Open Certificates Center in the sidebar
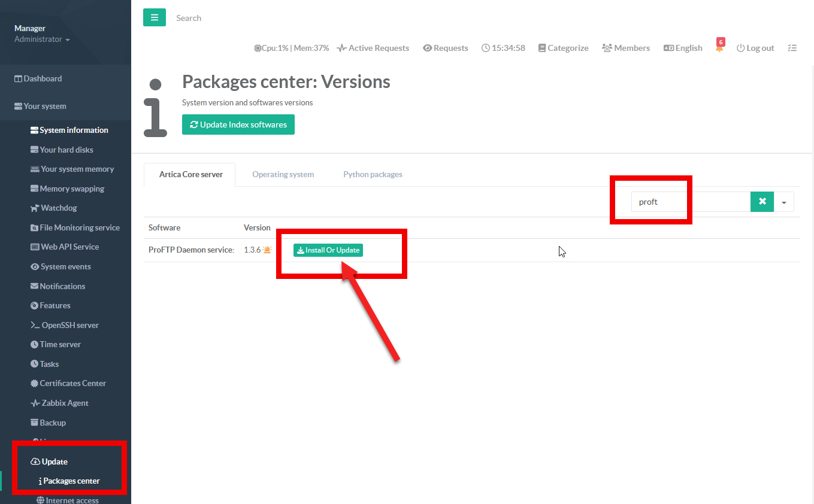 [x=72, y=383]
